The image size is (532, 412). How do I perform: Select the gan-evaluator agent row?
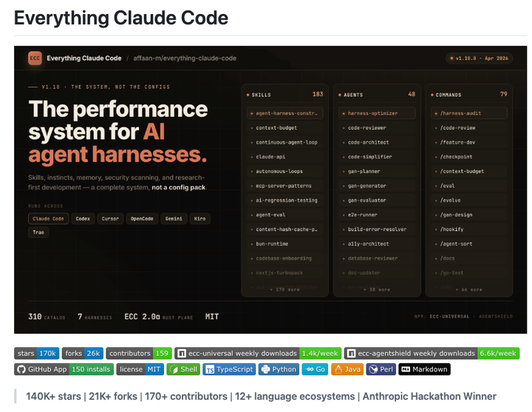coord(377,200)
